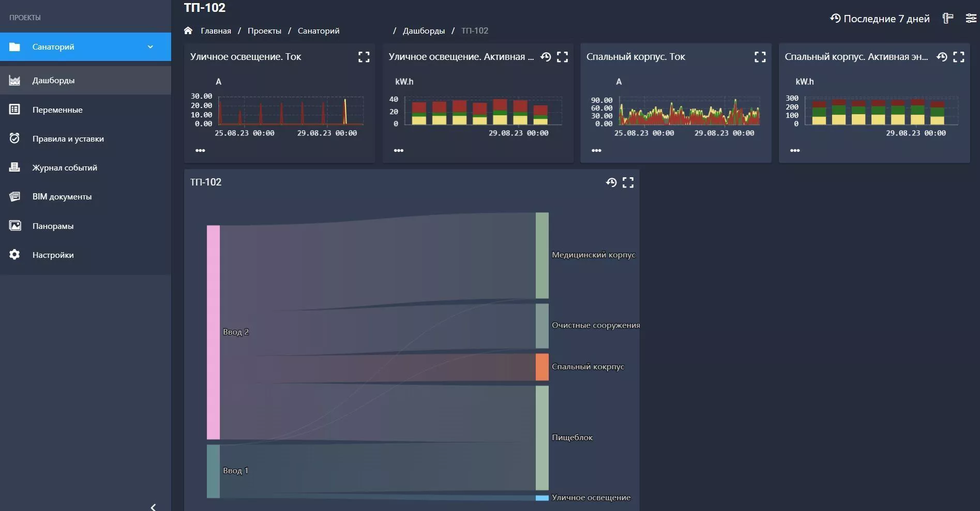Open the Переменные sidebar item

pyautogui.click(x=85, y=110)
